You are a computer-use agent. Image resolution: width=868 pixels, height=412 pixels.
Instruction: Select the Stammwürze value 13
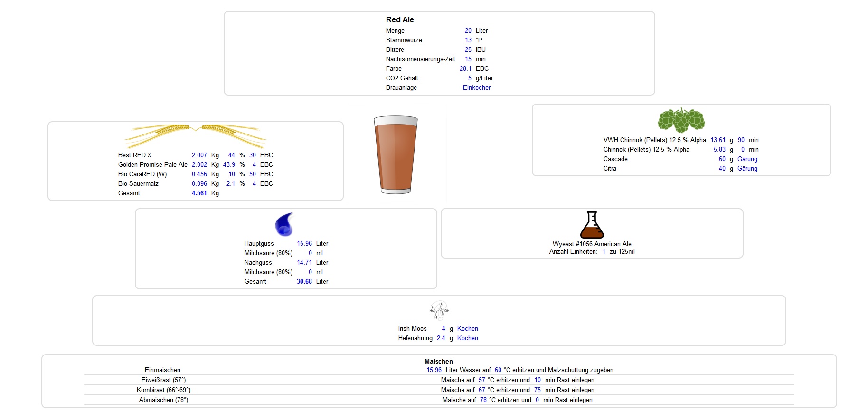click(x=468, y=40)
